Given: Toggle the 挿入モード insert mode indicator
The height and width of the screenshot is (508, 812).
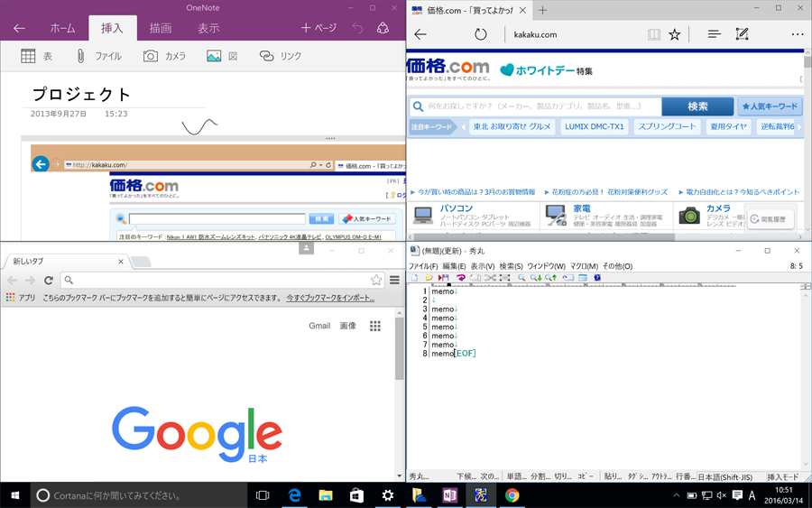Looking at the screenshot, I should 782,476.
